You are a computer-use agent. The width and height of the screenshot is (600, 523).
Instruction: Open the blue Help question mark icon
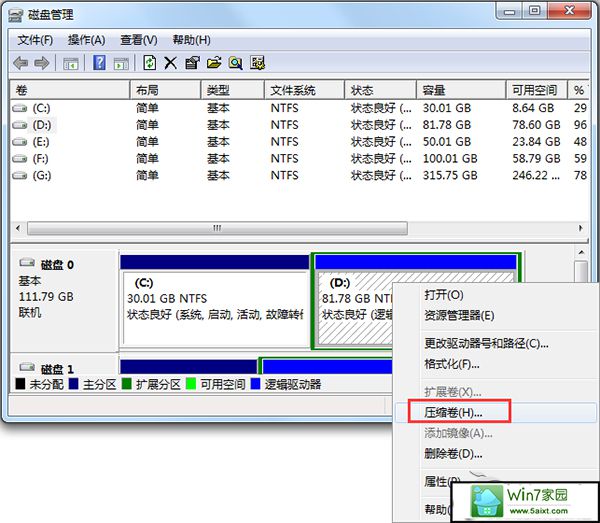point(99,62)
